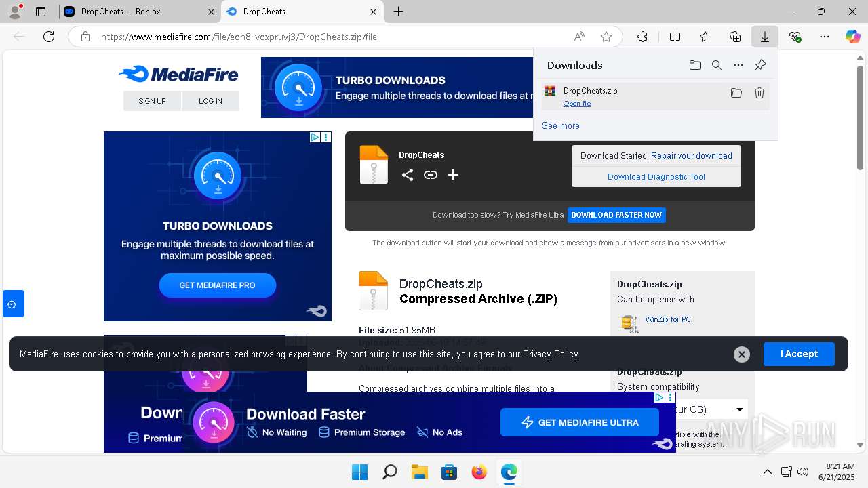The image size is (868, 488).
Task: Add DropCheats to my account plus icon
Action: pyautogui.click(x=454, y=175)
